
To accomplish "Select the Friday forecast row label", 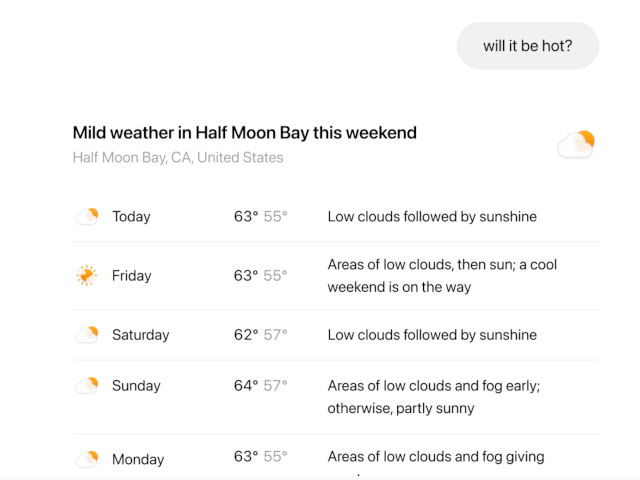I will (131, 276).
